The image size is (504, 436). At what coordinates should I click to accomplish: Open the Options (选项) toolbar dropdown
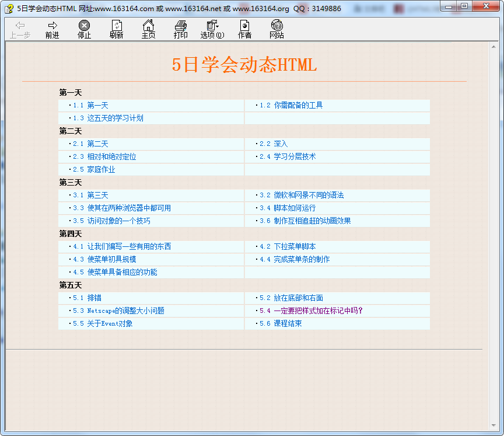coord(212,25)
